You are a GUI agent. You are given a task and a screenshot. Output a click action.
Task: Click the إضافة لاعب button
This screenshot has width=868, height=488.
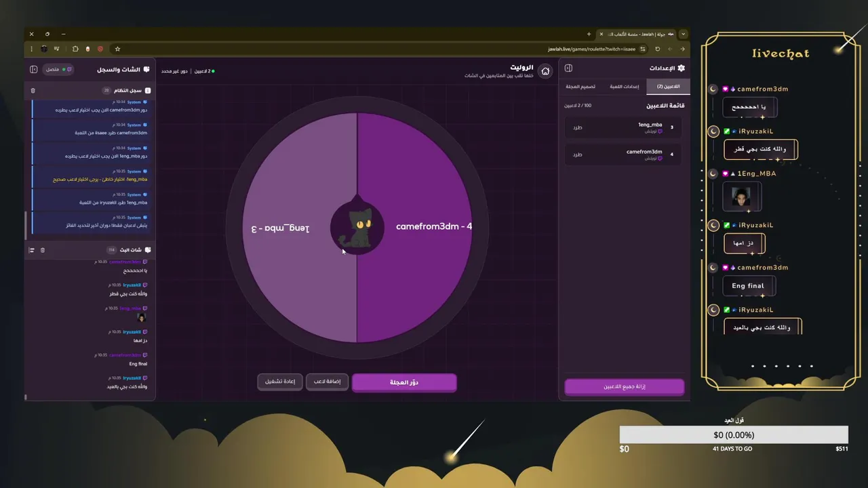(x=327, y=382)
